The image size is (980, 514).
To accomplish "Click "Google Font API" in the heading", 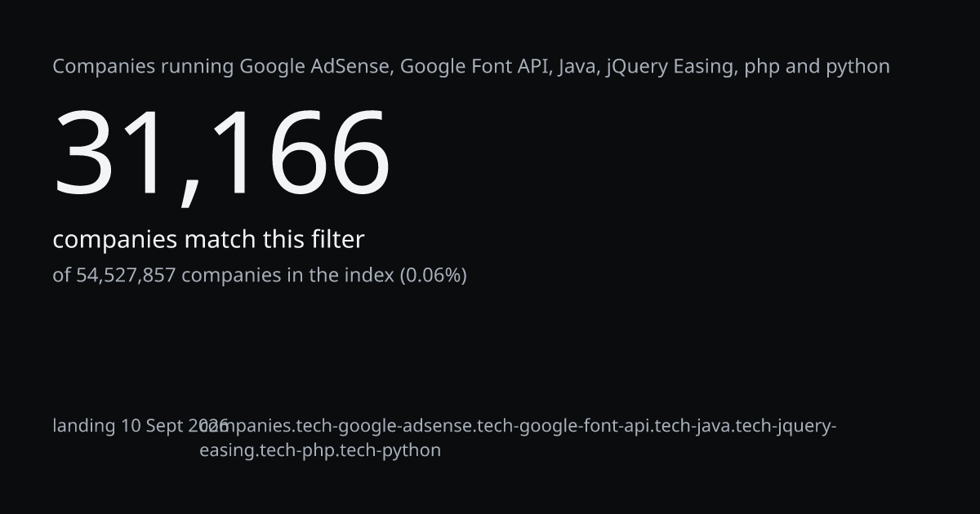I will [475, 67].
